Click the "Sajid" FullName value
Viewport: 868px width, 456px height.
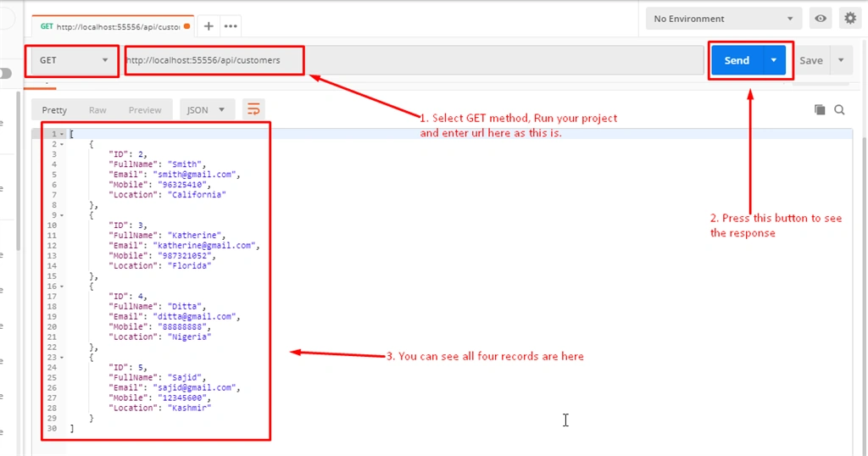coord(184,377)
